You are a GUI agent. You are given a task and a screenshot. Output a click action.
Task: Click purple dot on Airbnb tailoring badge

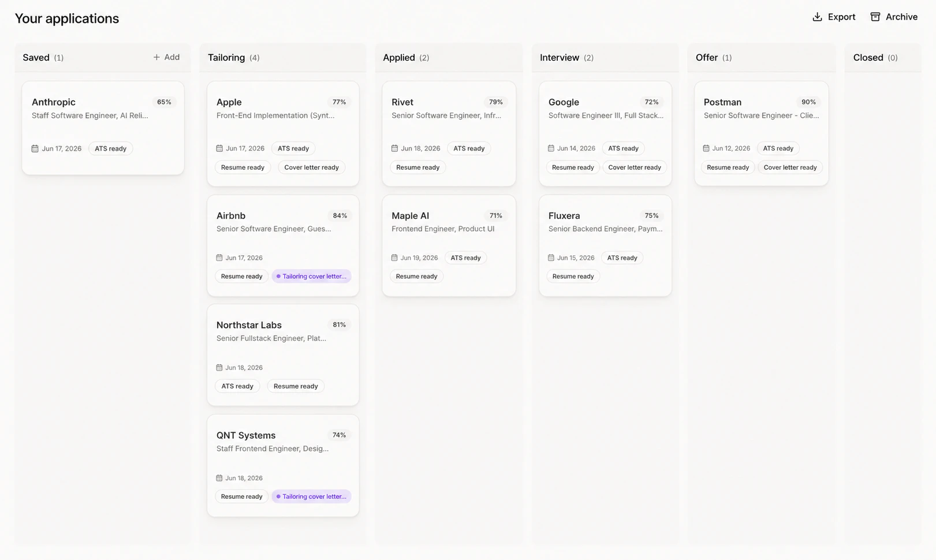[x=278, y=277]
